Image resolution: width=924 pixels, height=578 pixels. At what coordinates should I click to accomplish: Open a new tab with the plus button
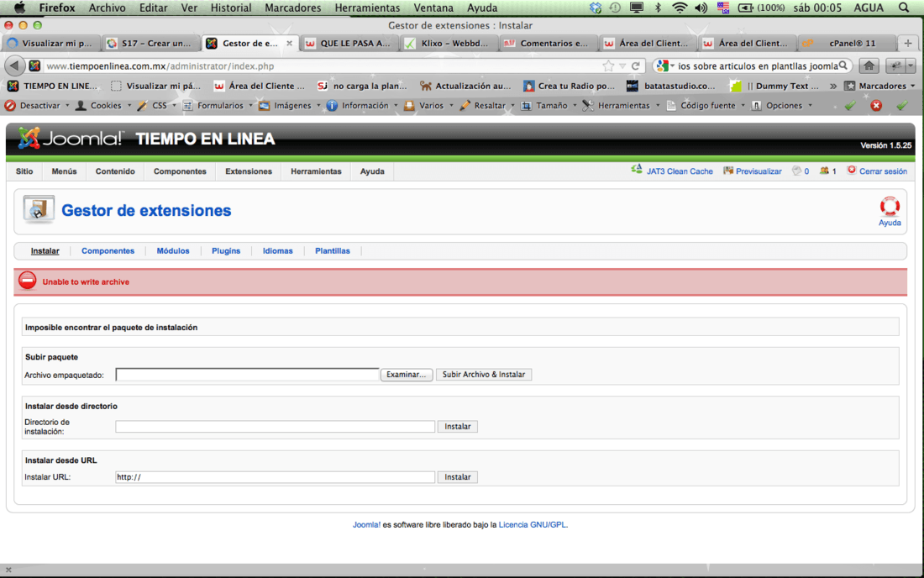coord(907,43)
